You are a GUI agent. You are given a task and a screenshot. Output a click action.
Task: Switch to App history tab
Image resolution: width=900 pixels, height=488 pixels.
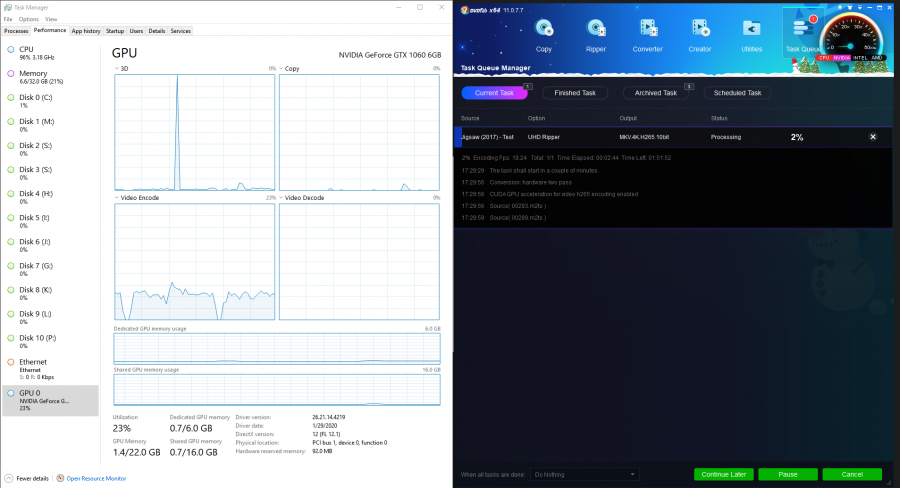click(x=86, y=31)
